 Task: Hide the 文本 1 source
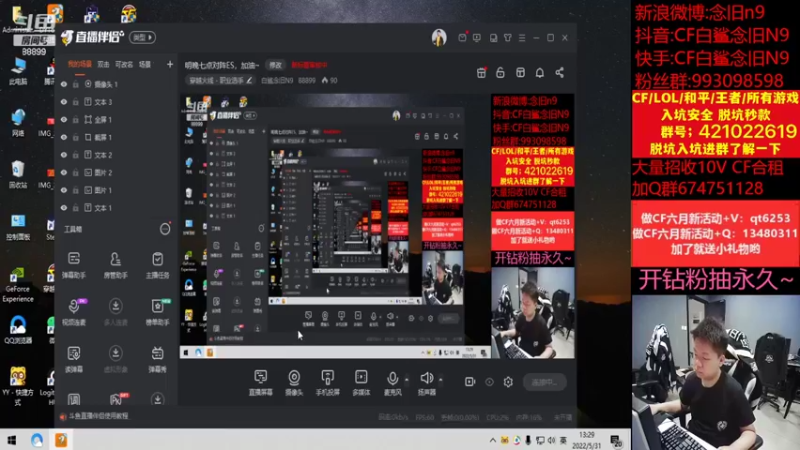tap(64, 208)
